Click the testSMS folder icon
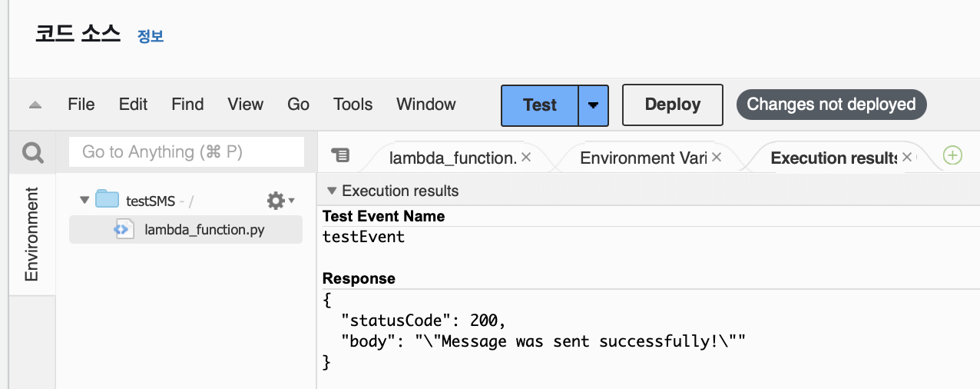 tap(107, 201)
